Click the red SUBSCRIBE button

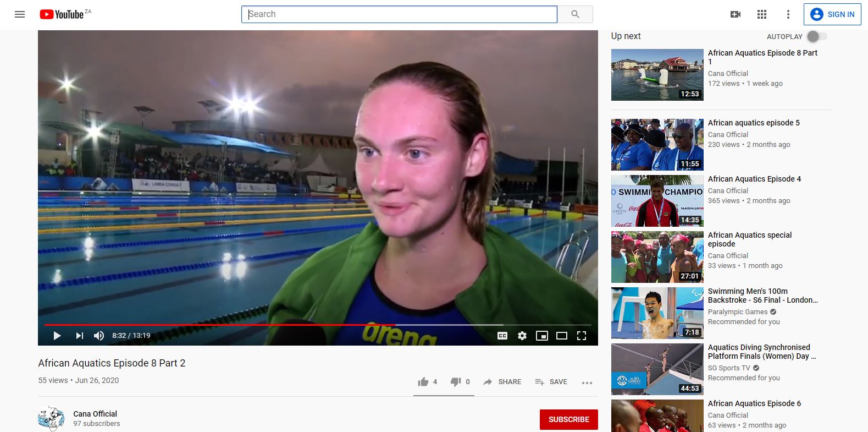(569, 419)
